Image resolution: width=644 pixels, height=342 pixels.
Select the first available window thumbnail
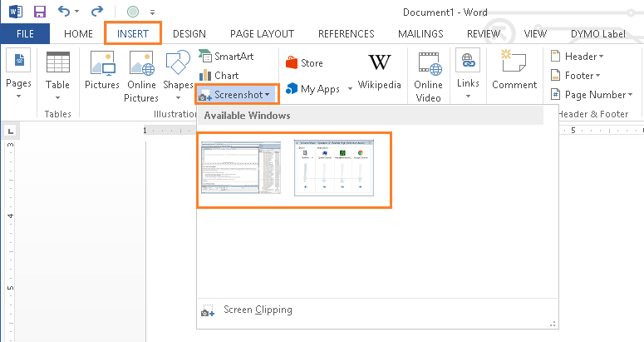point(241,168)
